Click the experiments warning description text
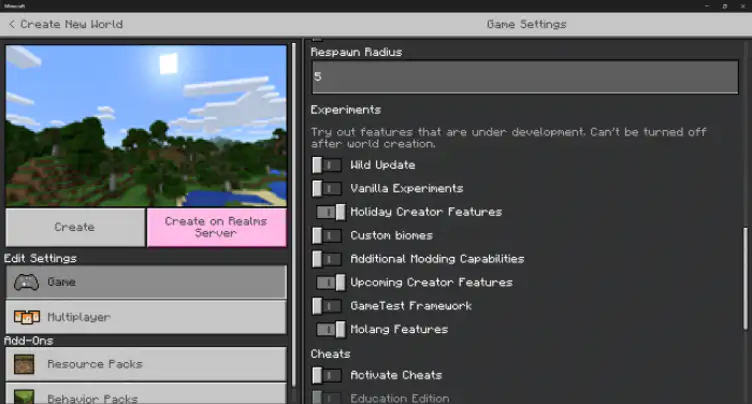 508,138
